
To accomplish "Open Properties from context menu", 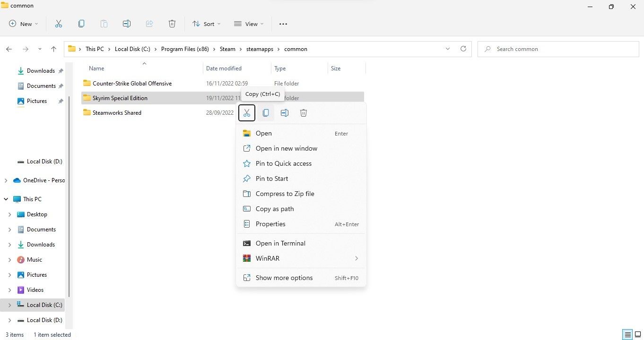I will click(x=301, y=224).
